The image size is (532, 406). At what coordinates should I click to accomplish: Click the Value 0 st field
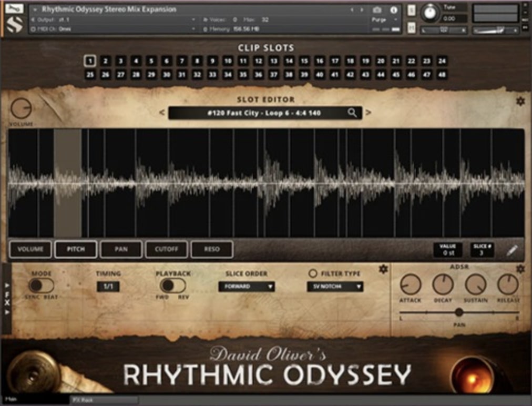[x=448, y=250]
